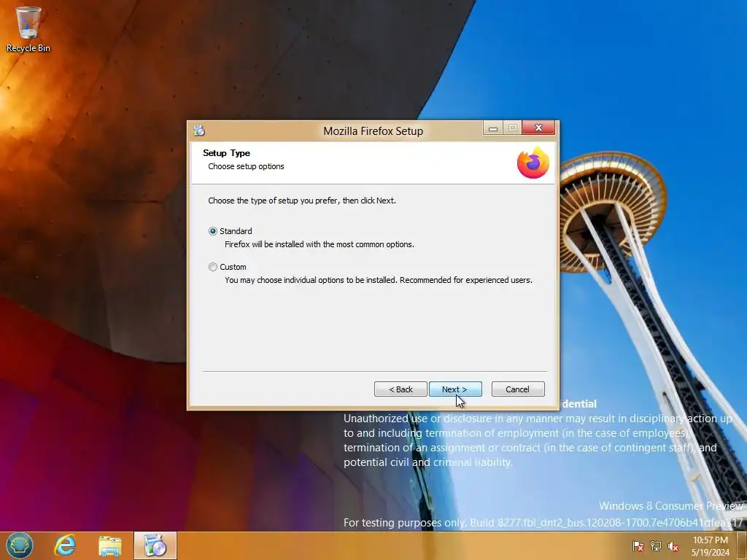The image size is (747, 560).
Task: Click the Action Center flag tray icon
Action: click(638, 546)
